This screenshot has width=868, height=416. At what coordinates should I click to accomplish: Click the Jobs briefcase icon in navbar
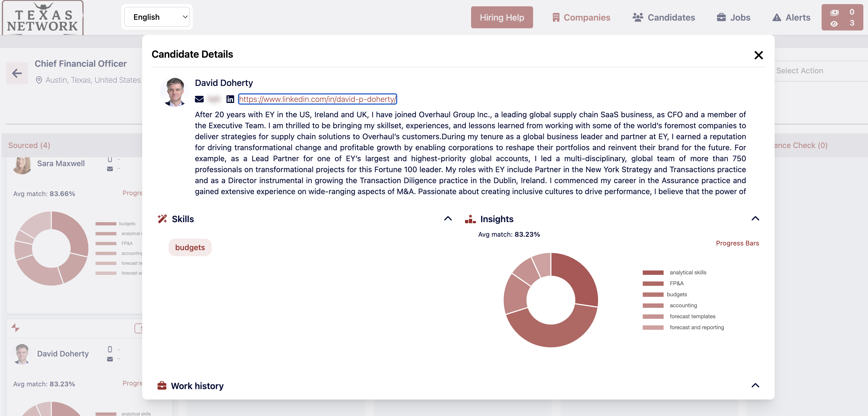(721, 17)
